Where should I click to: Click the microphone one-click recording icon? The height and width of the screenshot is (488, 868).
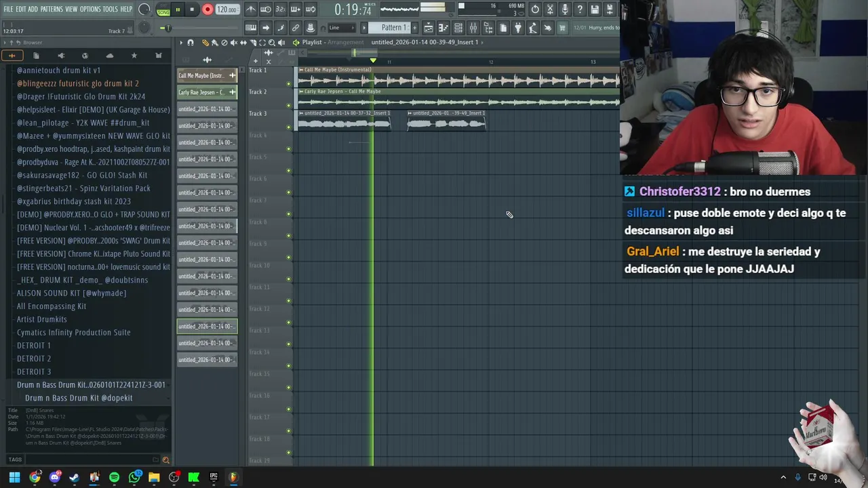(565, 9)
